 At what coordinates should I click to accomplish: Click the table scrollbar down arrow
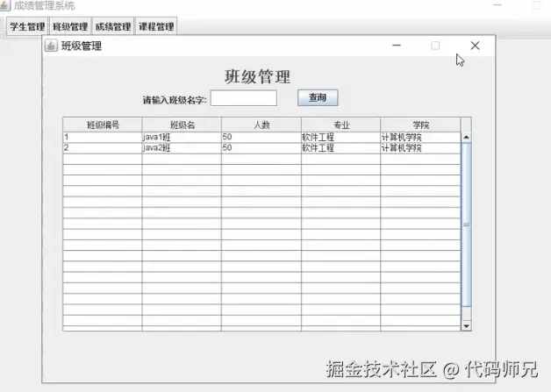466,326
